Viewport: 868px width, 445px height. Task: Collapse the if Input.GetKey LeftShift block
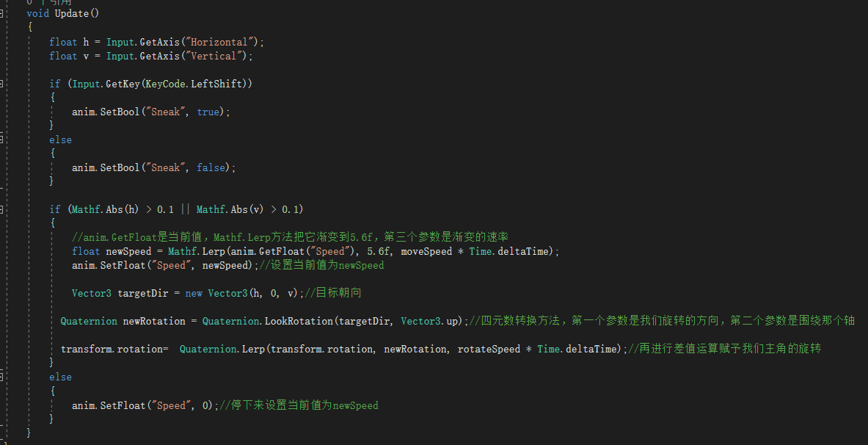2,84
